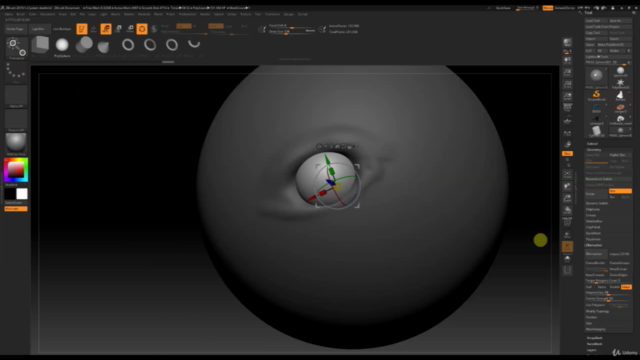Toggle the Rgb paint mode
This screenshot has width=640, height=360.
184,26
